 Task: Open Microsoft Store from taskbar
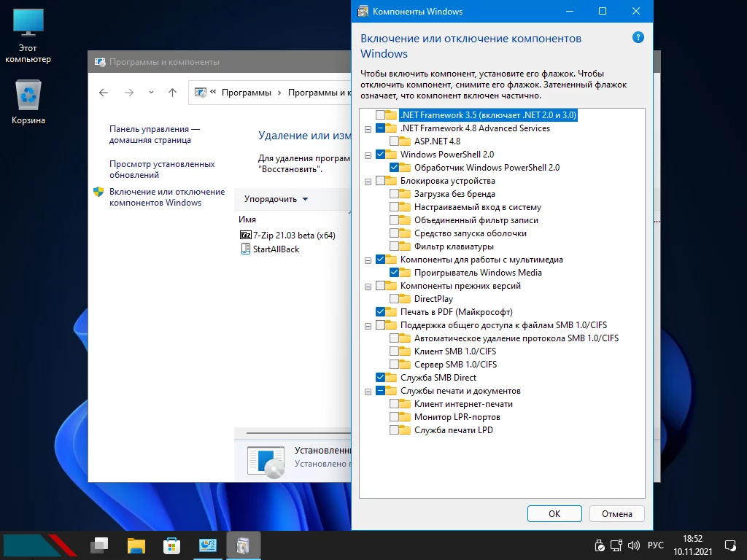(x=172, y=545)
